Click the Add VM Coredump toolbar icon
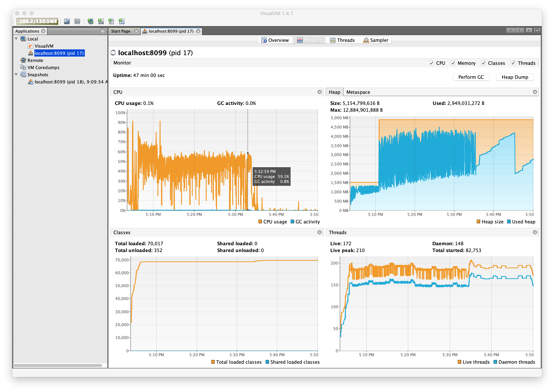The width and height of the screenshot is (554, 392). (x=111, y=21)
